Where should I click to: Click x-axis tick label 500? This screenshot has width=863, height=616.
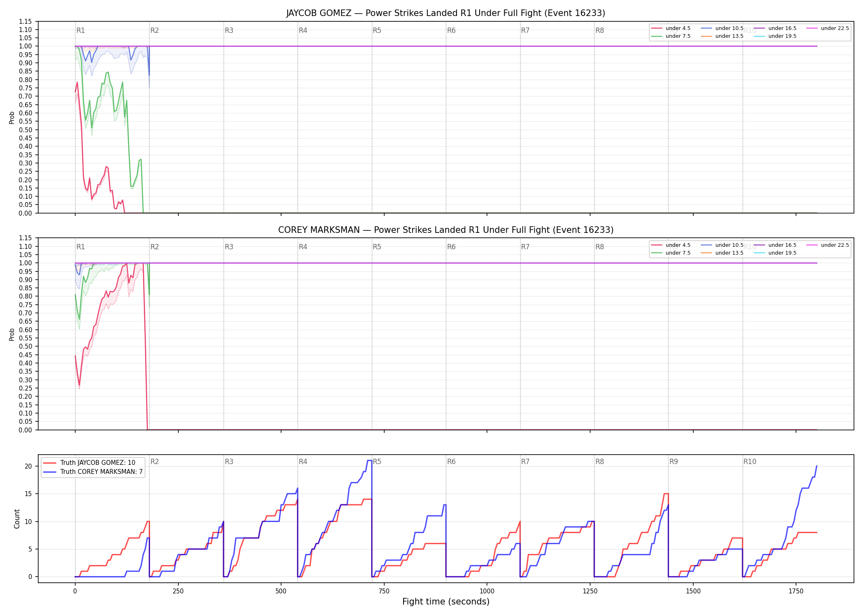tap(281, 591)
